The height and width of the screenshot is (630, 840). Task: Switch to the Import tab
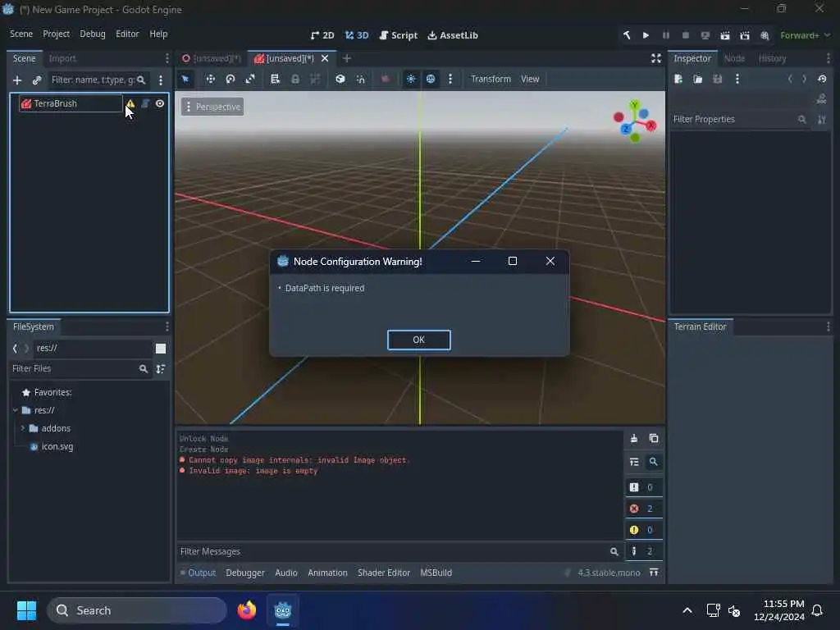(x=62, y=58)
